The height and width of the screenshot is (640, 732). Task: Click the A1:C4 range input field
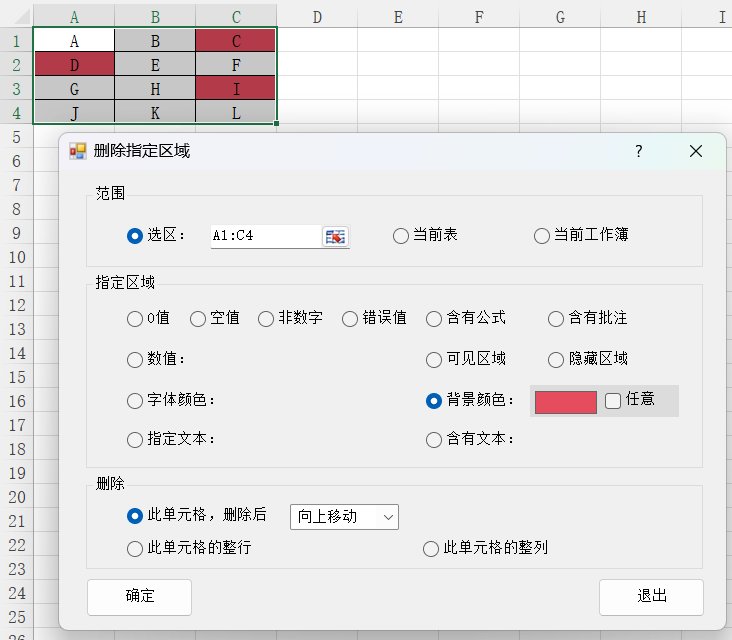click(x=266, y=236)
